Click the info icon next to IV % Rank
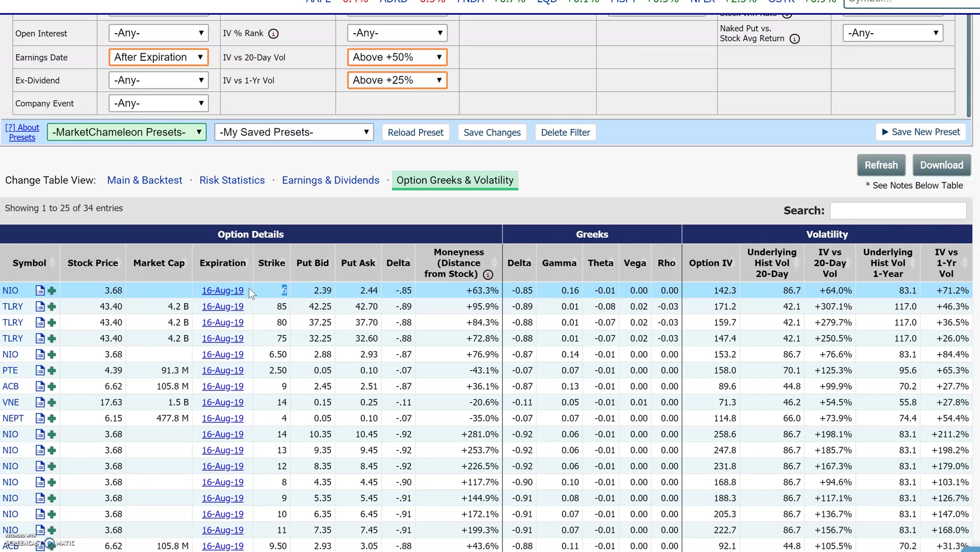This screenshot has width=980, height=552. [x=273, y=34]
